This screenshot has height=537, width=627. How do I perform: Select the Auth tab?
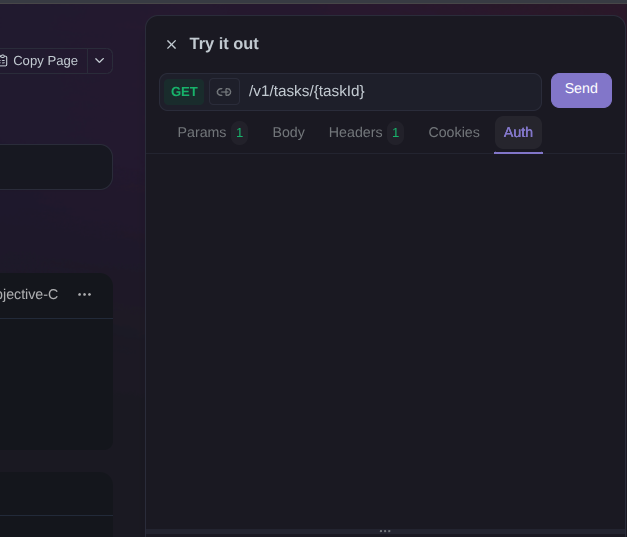tap(518, 132)
